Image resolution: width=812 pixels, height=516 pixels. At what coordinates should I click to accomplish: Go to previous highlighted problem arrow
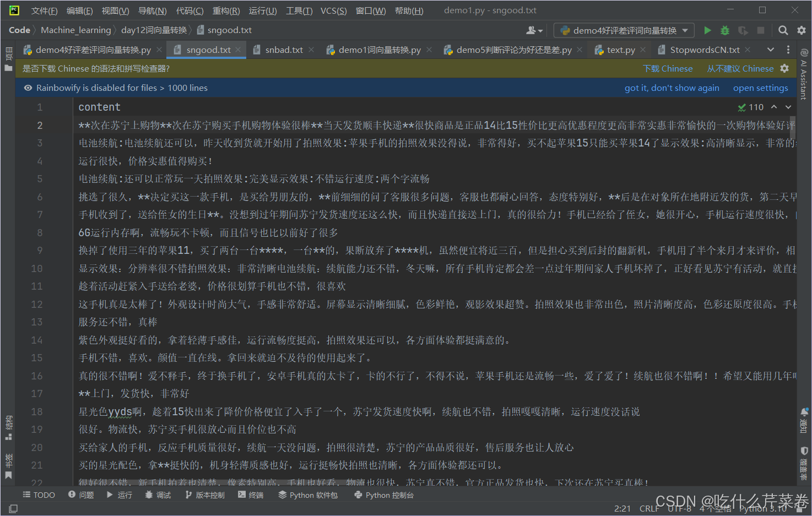[774, 107]
